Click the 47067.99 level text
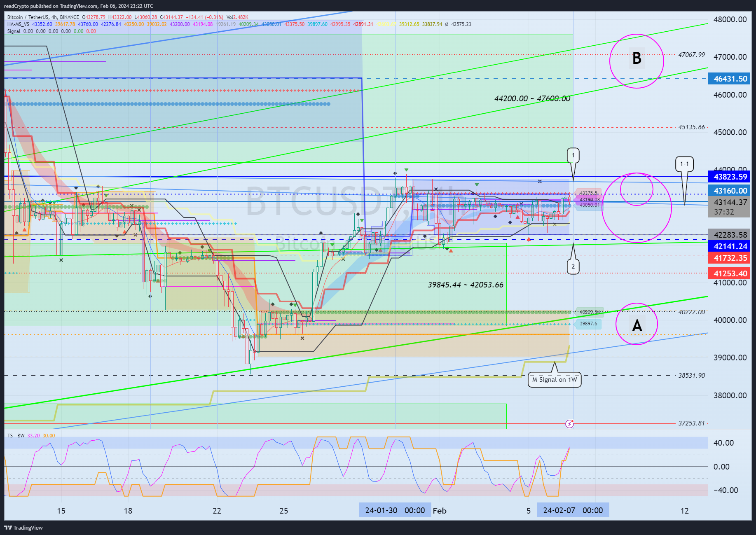Viewport: 756px width, 535px height. (x=691, y=54)
